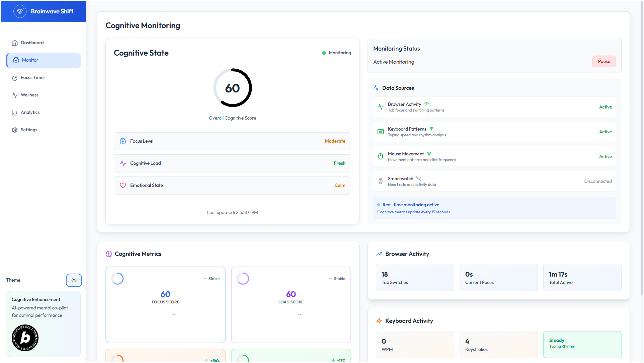This screenshot has height=363, width=644.
Task: Pause active monitoring
Action: point(604,62)
